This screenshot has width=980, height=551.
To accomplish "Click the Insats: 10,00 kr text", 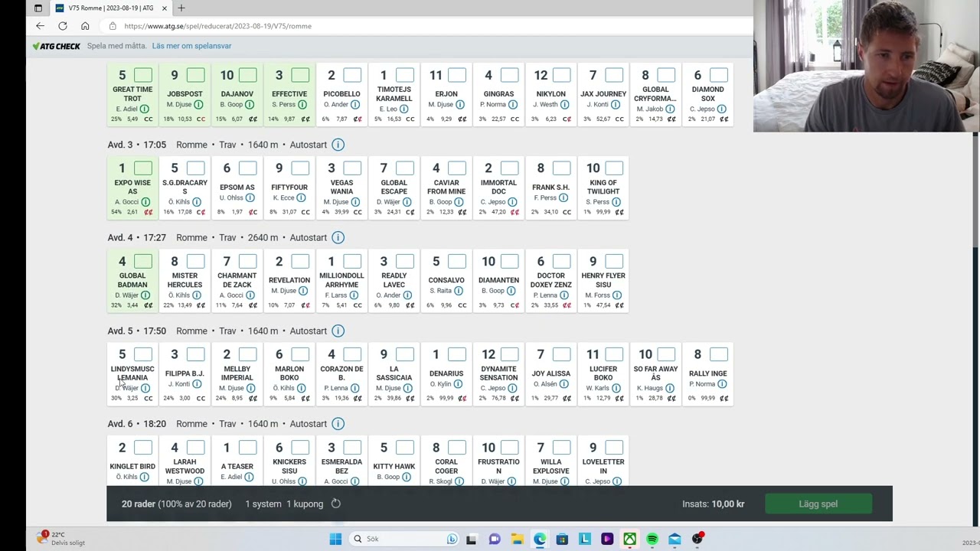I will pyautogui.click(x=713, y=504).
